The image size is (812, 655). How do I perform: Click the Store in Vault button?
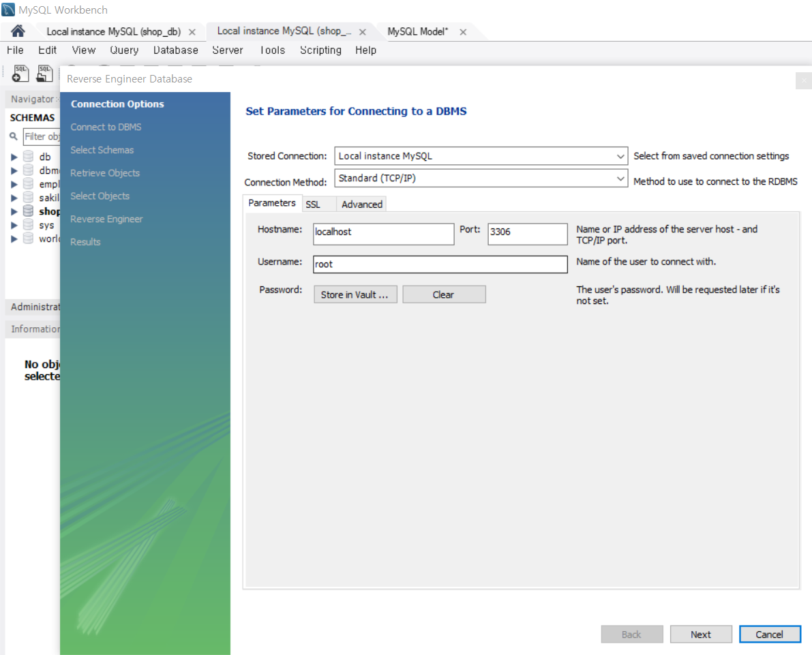[355, 294]
